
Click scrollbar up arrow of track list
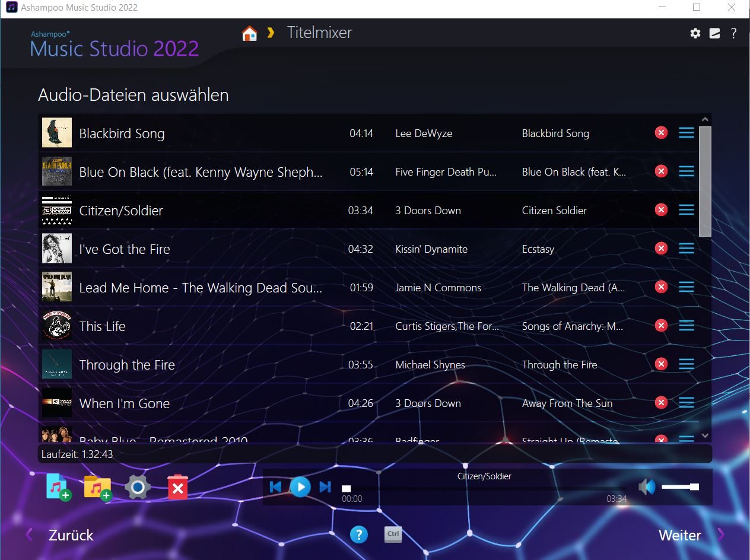point(705,120)
